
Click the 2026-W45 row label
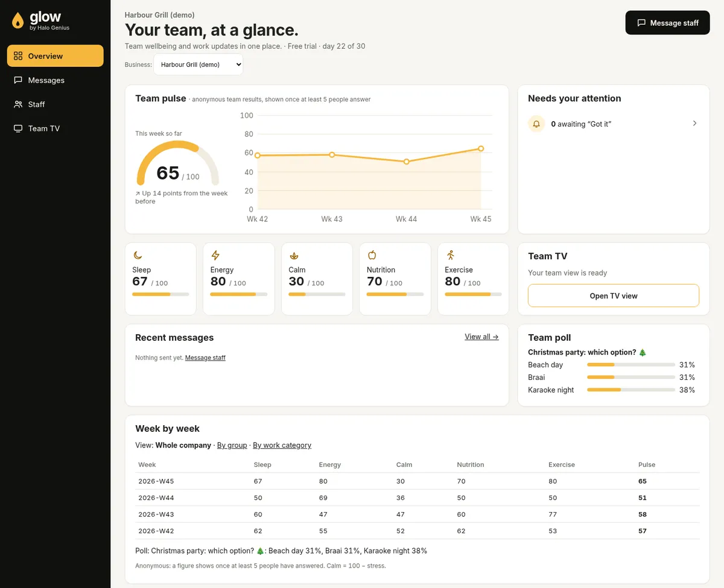pos(156,481)
